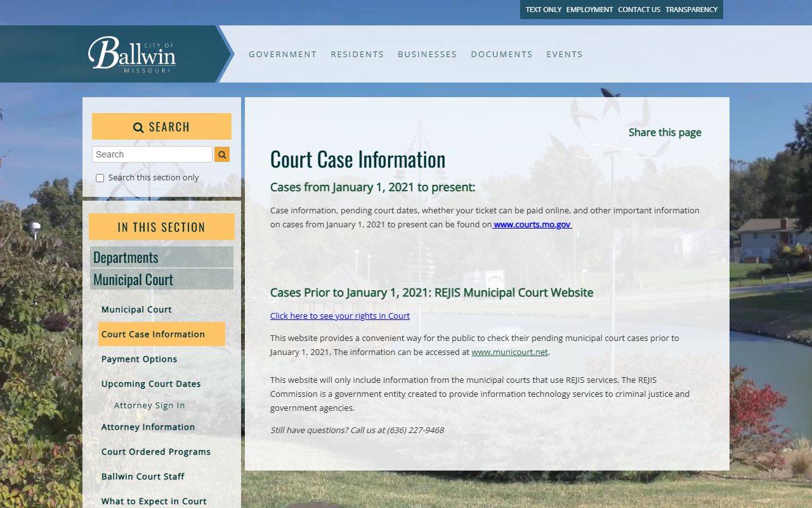
Task: Open the Businesses menu
Action: (428, 54)
